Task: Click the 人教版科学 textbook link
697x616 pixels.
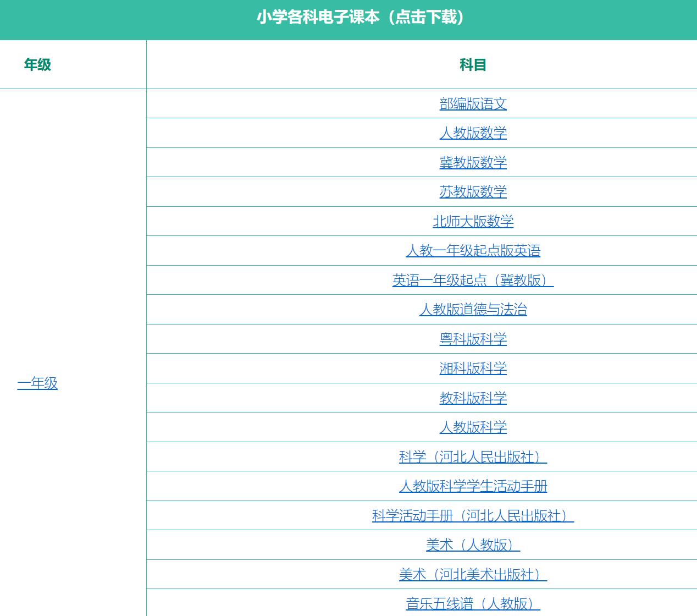Action: (x=473, y=427)
